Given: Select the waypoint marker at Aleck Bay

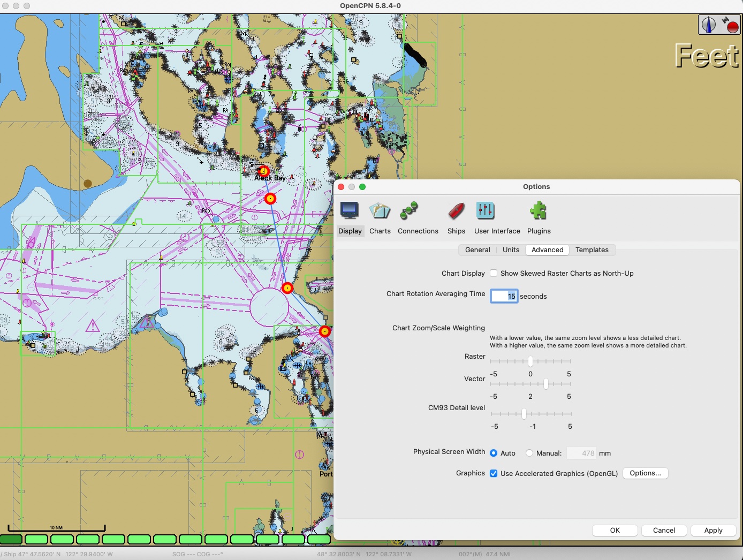Looking at the screenshot, I should (264, 171).
